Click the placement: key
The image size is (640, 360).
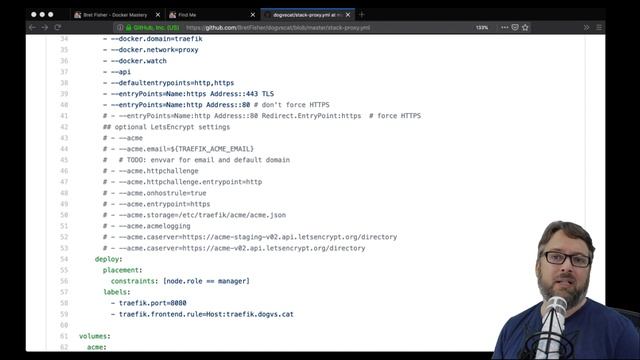(x=122, y=270)
